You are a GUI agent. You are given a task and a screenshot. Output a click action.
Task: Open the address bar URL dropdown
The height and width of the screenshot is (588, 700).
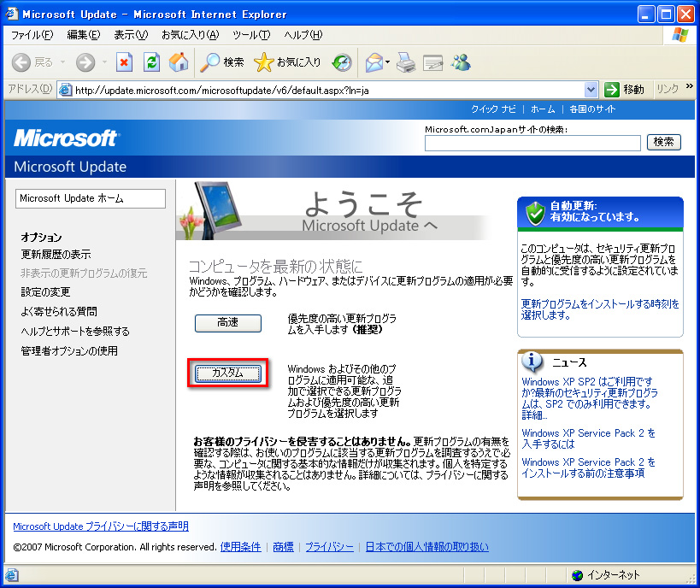tap(591, 90)
